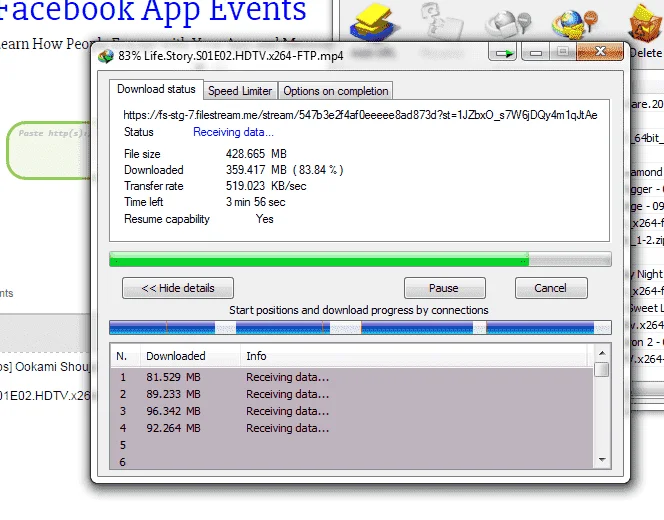Select empty connection row 6
The width and height of the screenshot is (664, 520).
pos(351,461)
